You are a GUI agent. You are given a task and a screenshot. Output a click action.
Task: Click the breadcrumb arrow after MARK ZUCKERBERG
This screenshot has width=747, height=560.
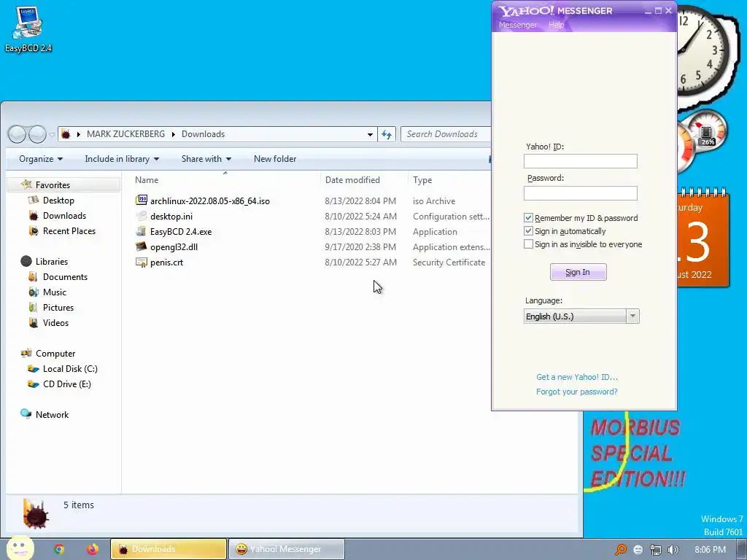(x=173, y=134)
